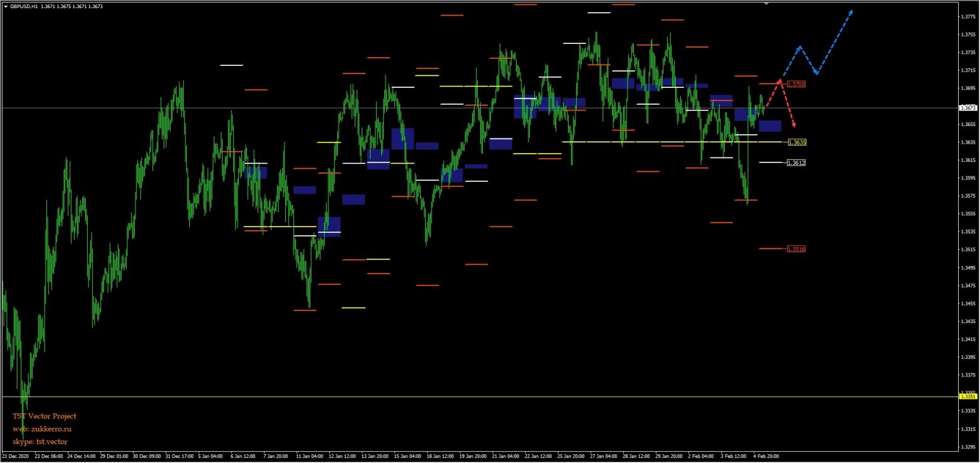Screen dimensions: 980x463
Task: Click the 'web: zukkerro.ru' text label
Action: 42,429
